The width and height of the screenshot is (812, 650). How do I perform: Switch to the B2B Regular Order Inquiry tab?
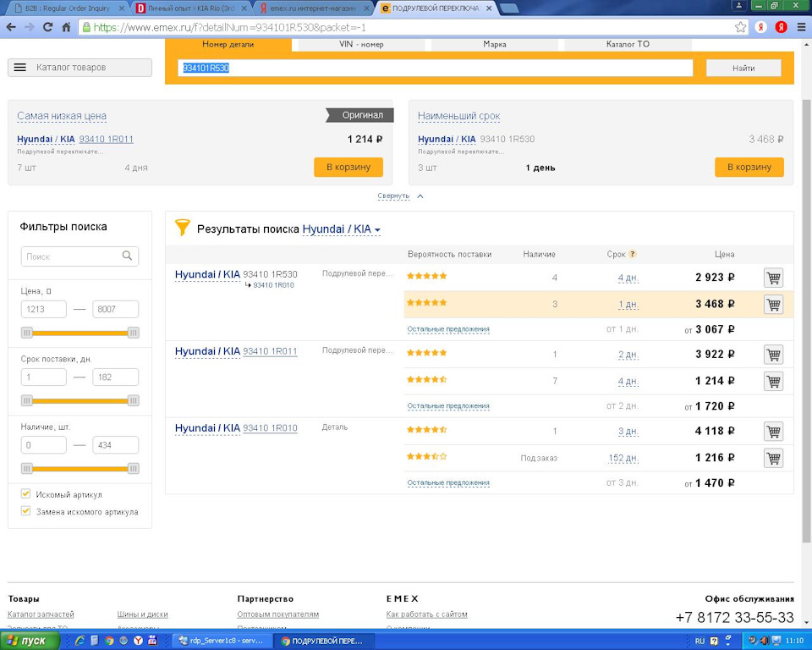(x=68, y=8)
